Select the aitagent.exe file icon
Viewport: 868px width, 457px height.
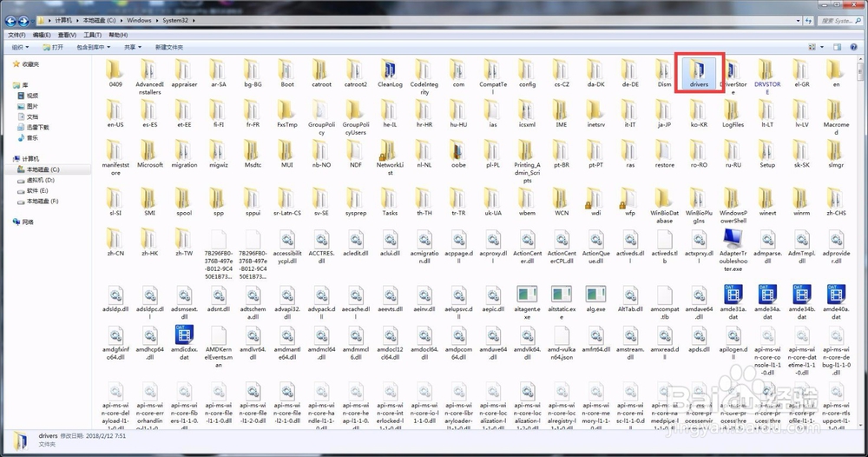pos(527,295)
